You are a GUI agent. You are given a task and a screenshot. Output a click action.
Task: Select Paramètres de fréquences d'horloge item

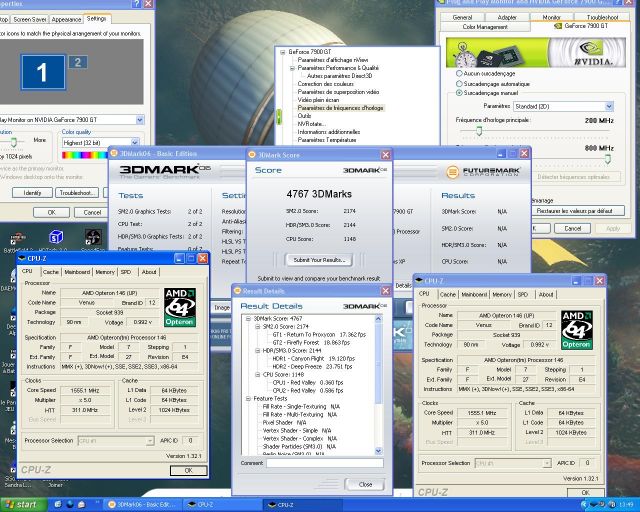tap(340, 108)
